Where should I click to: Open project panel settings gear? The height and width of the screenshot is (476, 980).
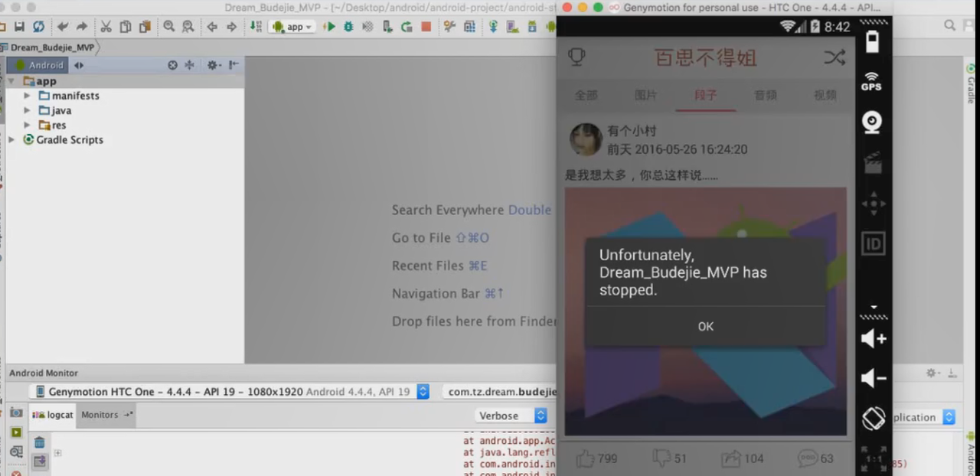214,65
